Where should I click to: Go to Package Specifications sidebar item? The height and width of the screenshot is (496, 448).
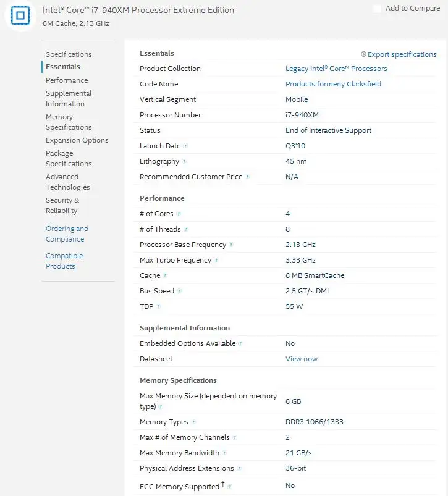tap(69, 159)
